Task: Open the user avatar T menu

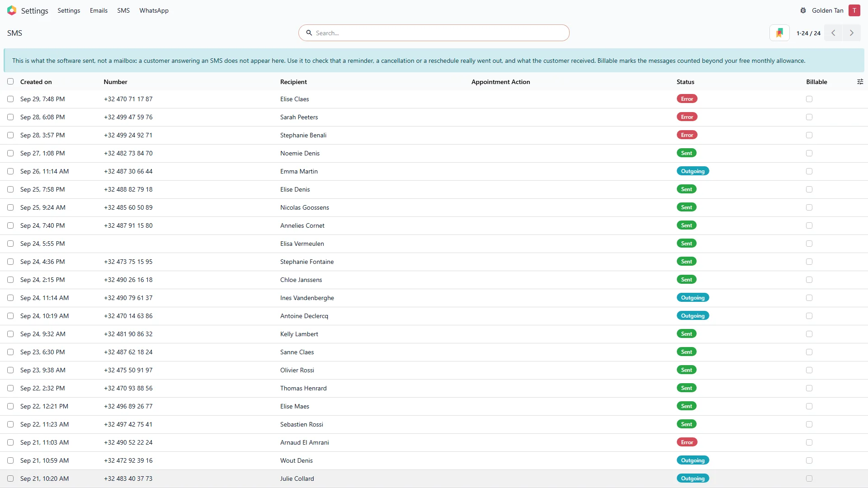Action: [x=854, y=10]
